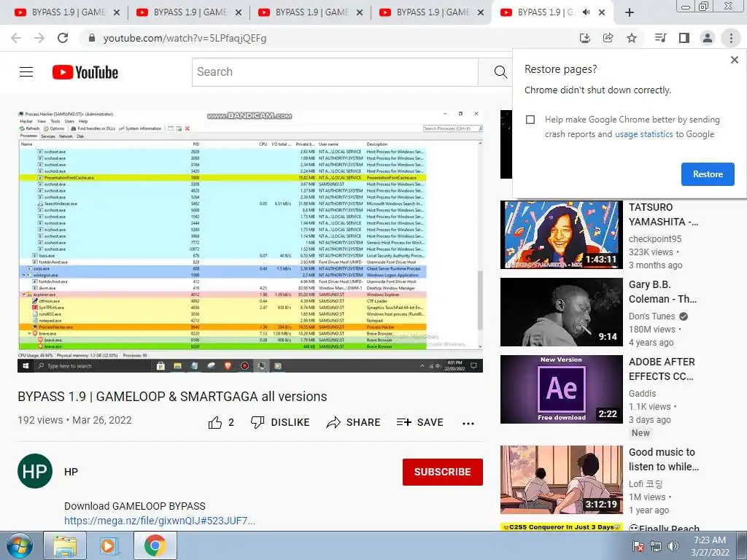Open the usage statistics link
This screenshot has width=747, height=560.
point(643,134)
